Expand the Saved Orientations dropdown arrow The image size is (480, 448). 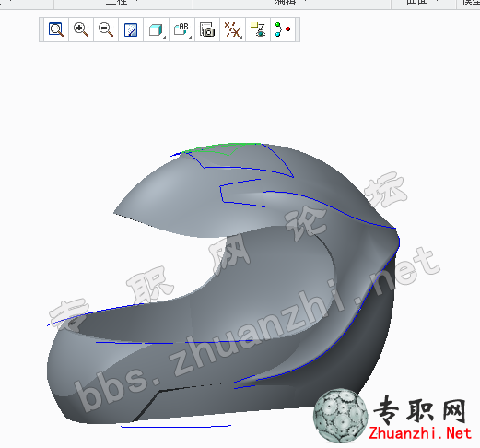pos(191,38)
